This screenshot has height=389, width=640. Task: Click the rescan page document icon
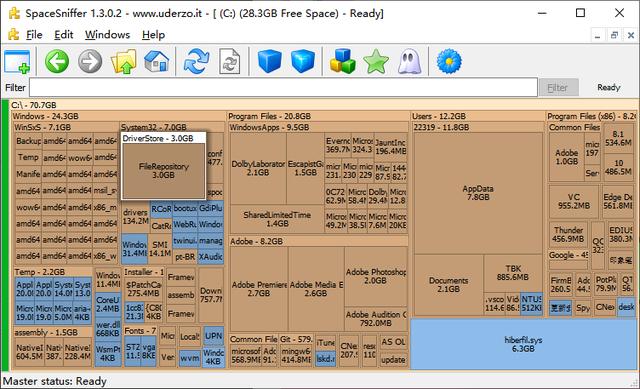(230, 61)
